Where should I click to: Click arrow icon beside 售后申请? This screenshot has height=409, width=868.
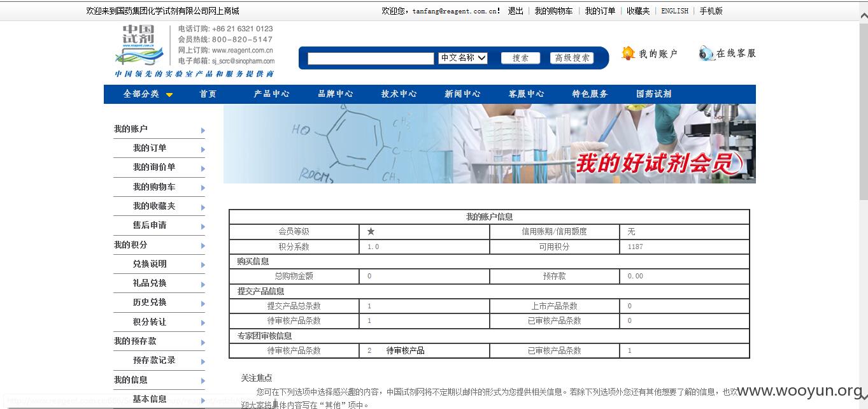(203, 227)
